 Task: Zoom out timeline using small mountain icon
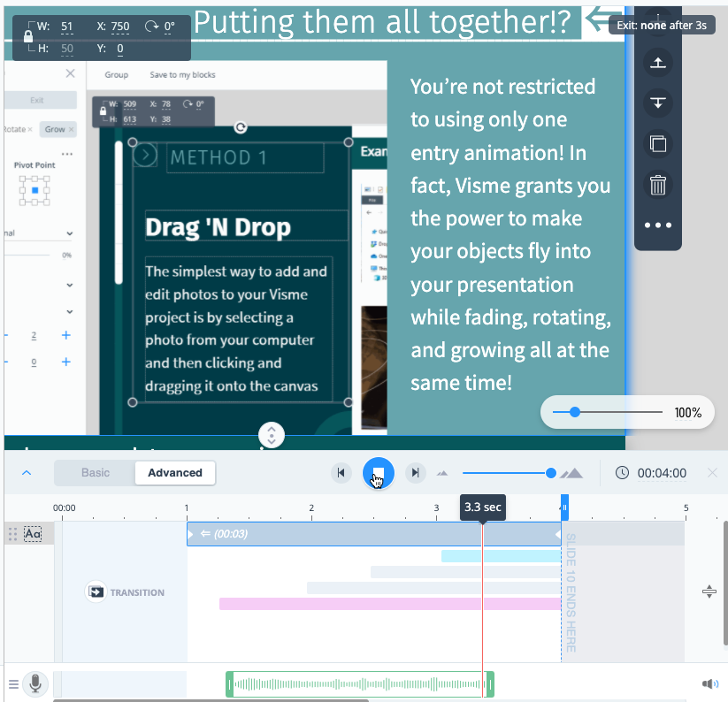(442, 473)
